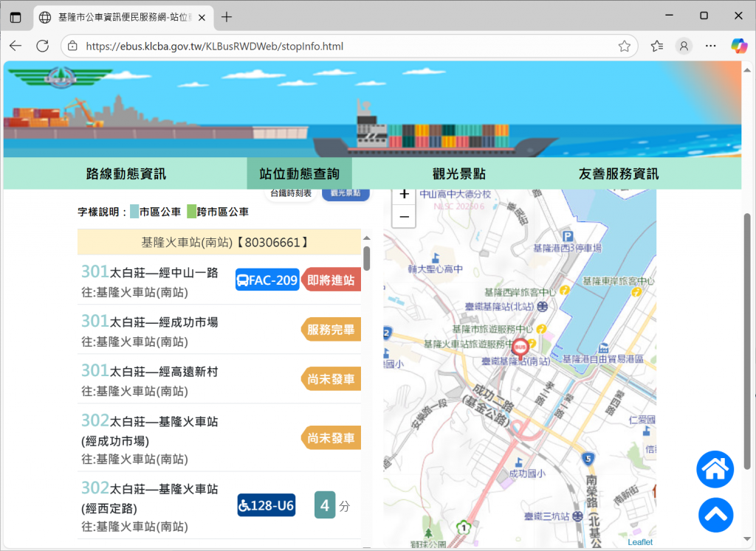Zoom out on the map
This screenshot has height=551, width=756.
(x=405, y=217)
